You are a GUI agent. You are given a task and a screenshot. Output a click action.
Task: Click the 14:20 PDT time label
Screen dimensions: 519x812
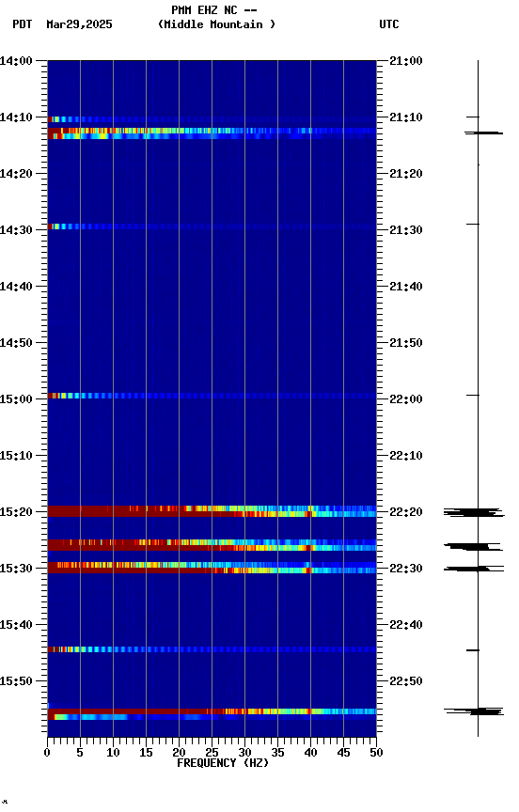click(x=16, y=174)
